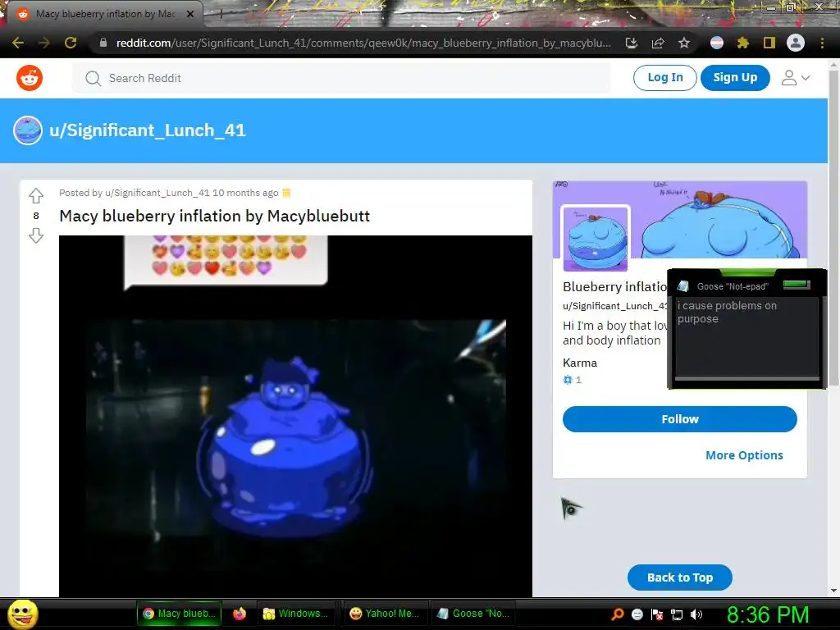Click the red flag security tray icon
The width and height of the screenshot is (840, 630).
(657, 614)
